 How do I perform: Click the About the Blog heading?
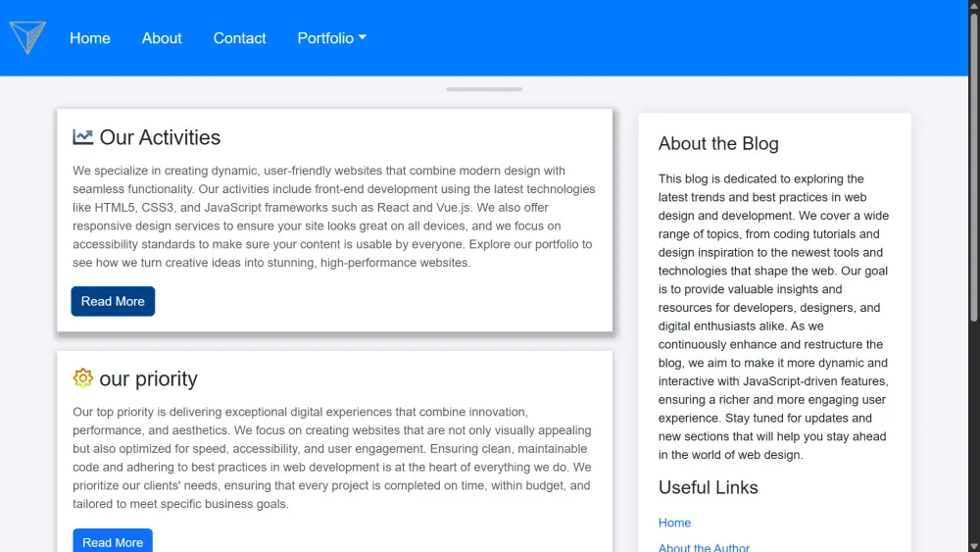[x=718, y=143]
